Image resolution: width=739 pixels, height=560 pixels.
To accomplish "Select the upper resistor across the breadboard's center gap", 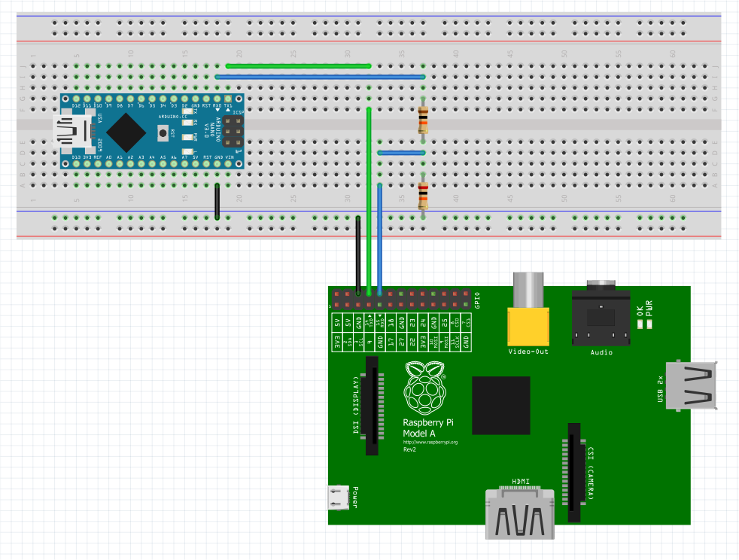I will tap(423, 120).
